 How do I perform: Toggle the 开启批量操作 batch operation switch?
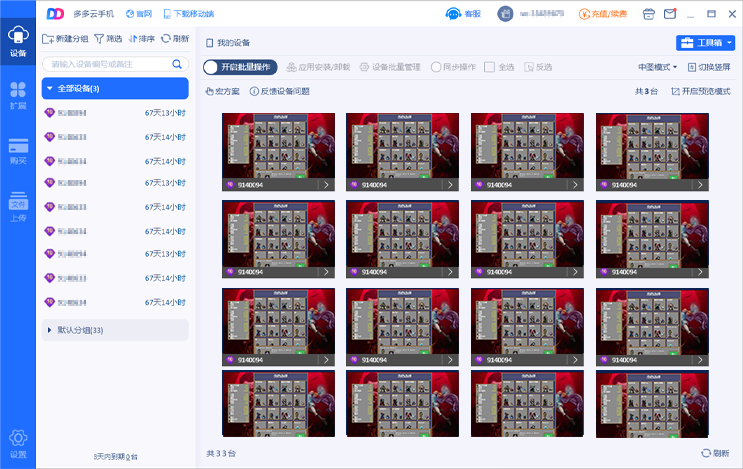coord(240,67)
